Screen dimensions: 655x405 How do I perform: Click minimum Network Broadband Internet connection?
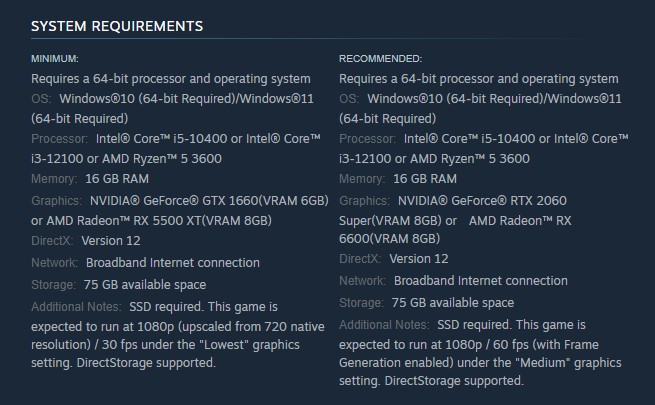tap(173, 263)
